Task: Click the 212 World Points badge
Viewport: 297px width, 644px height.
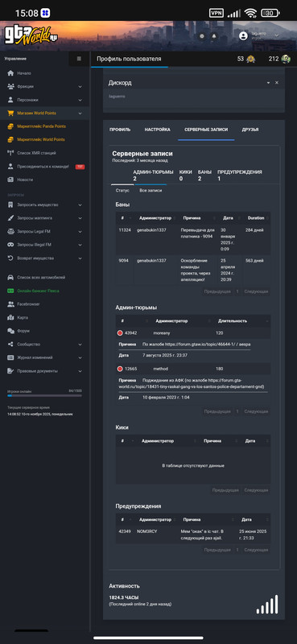Action: (280, 59)
